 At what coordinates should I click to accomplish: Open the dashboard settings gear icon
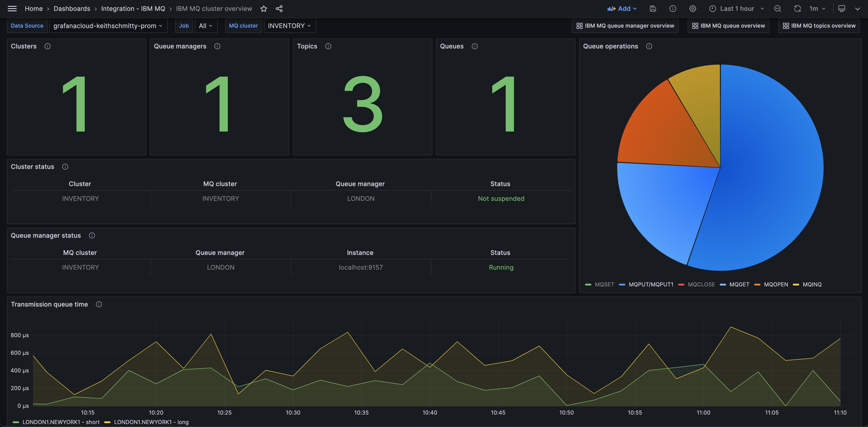click(x=693, y=8)
